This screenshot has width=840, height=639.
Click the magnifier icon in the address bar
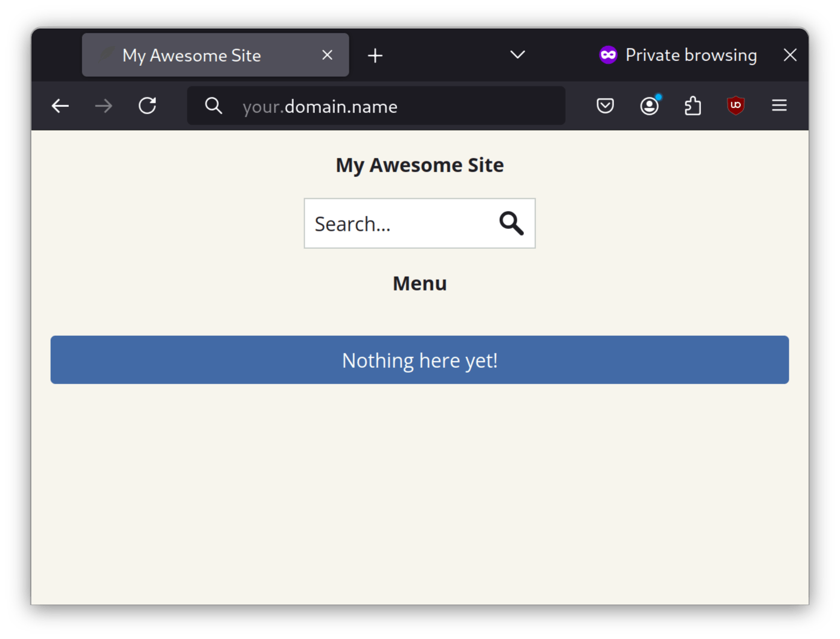(213, 106)
